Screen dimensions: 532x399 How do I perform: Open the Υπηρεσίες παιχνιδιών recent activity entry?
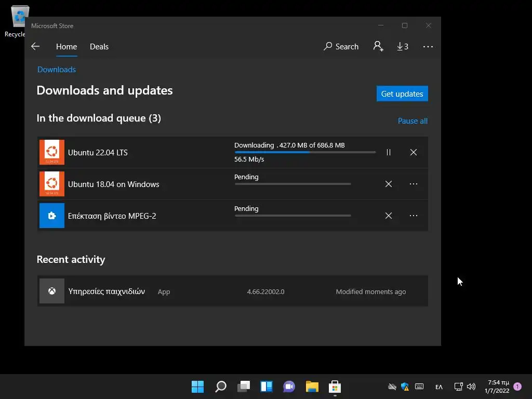point(232,291)
